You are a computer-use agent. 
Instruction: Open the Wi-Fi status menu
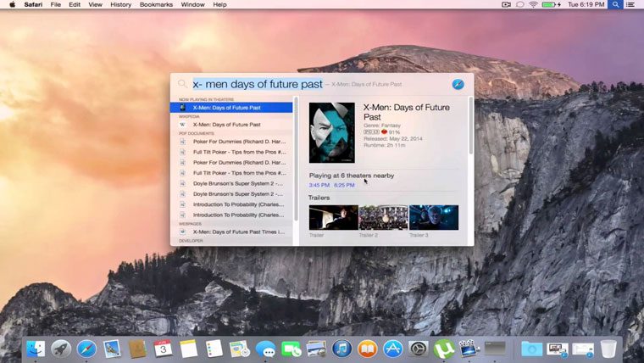[x=533, y=5]
